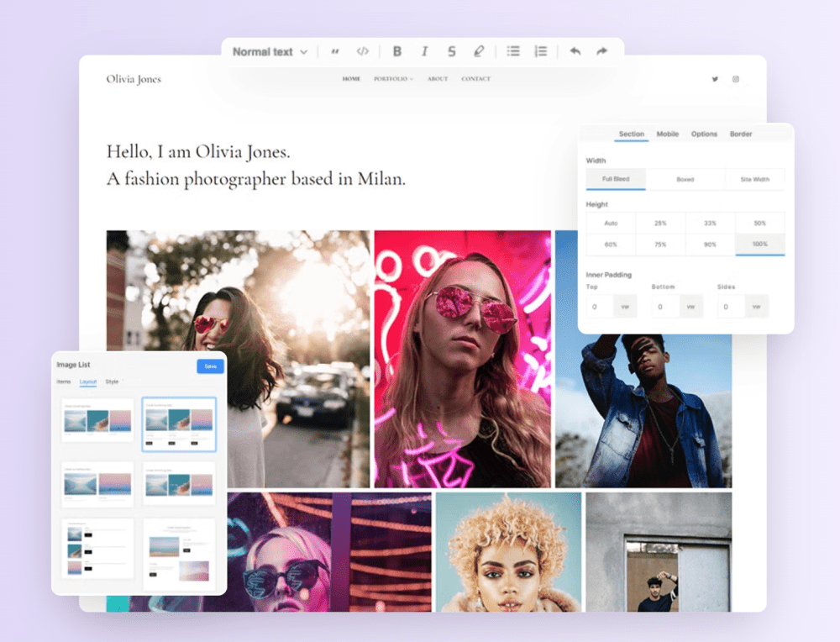Expand the PORTFOLIO navigation menu

tap(394, 79)
